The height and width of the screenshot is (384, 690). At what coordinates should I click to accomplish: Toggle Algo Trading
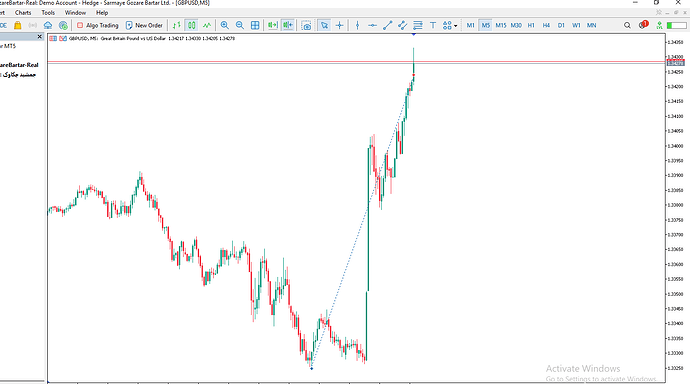point(98,26)
